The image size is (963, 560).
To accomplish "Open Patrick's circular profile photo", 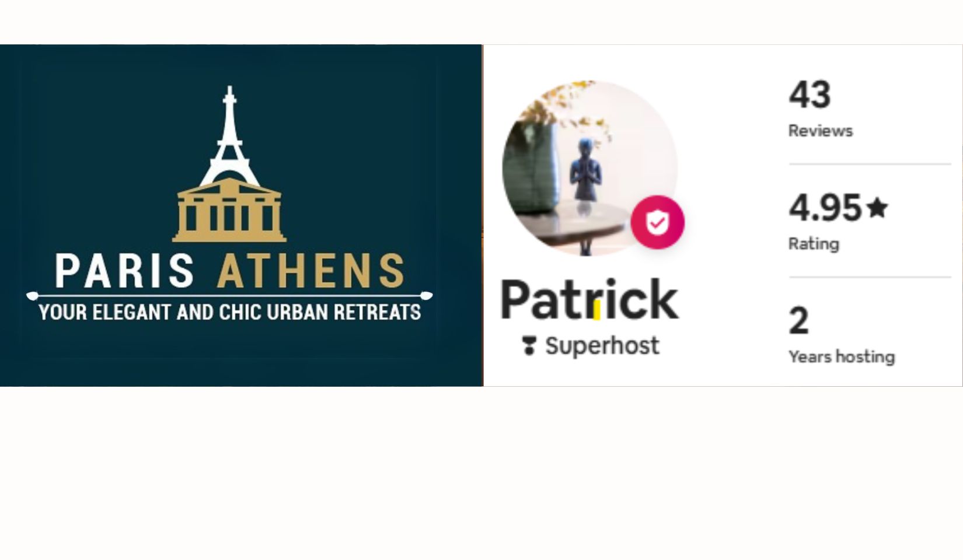I will pos(589,168).
